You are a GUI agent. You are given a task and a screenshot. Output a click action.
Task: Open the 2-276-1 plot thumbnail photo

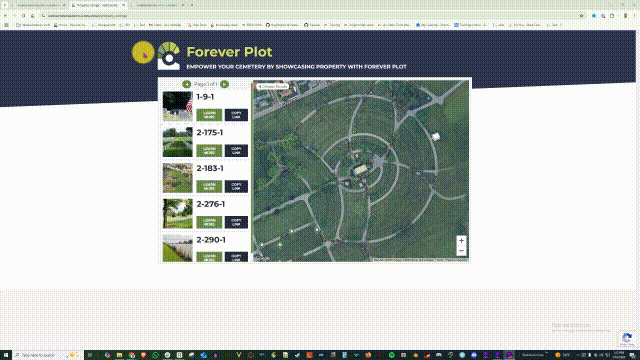178,213
